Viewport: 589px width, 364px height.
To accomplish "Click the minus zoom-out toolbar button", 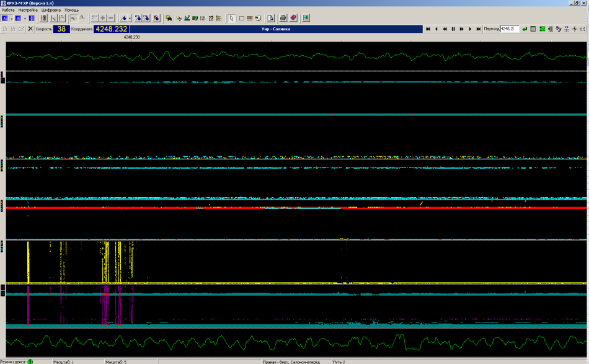I will pyautogui.click(x=111, y=18).
